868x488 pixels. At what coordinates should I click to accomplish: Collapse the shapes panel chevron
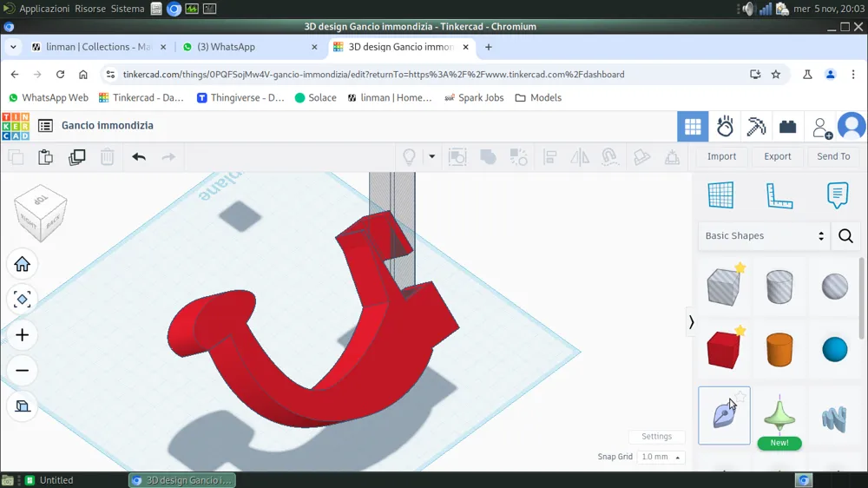click(x=692, y=322)
